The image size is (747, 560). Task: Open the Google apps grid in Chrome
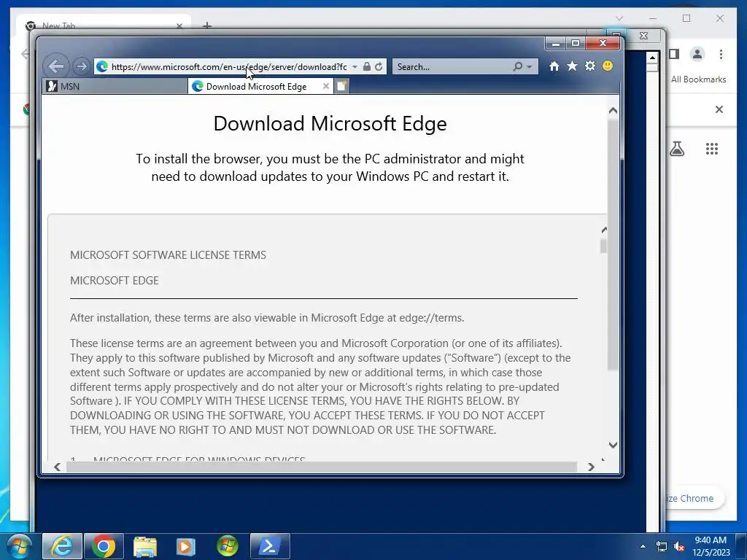(x=712, y=149)
